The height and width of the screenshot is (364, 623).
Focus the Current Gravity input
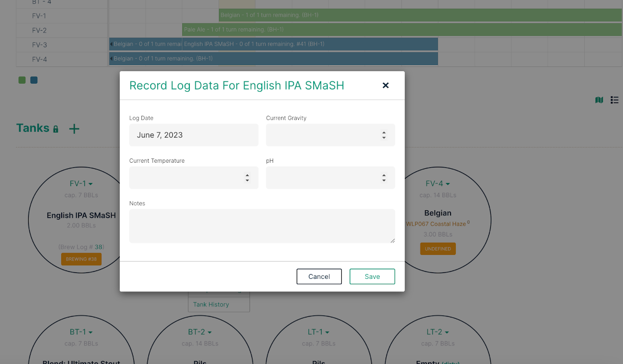point(330,135)
